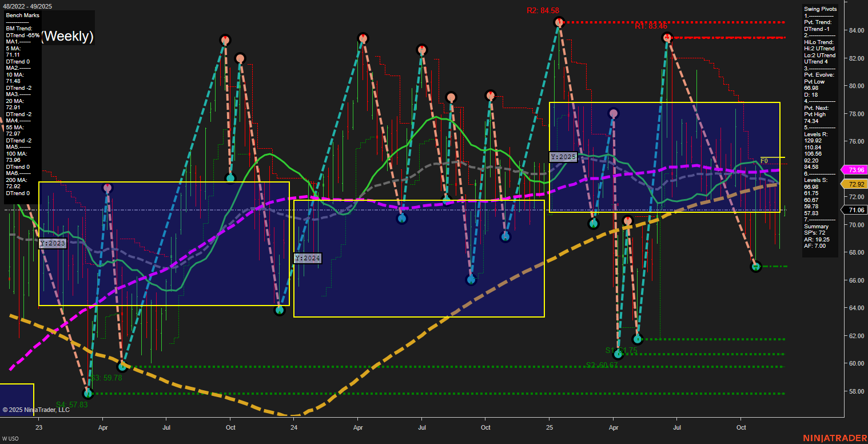Select the Y:2023 yearly range label

53,244
